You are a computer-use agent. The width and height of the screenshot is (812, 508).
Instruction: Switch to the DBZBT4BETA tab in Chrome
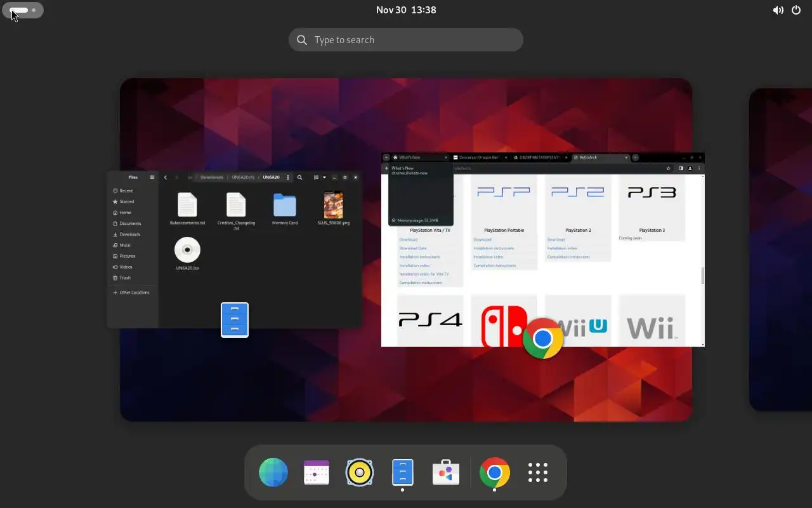pyautogui.click(x=540, y=157)
